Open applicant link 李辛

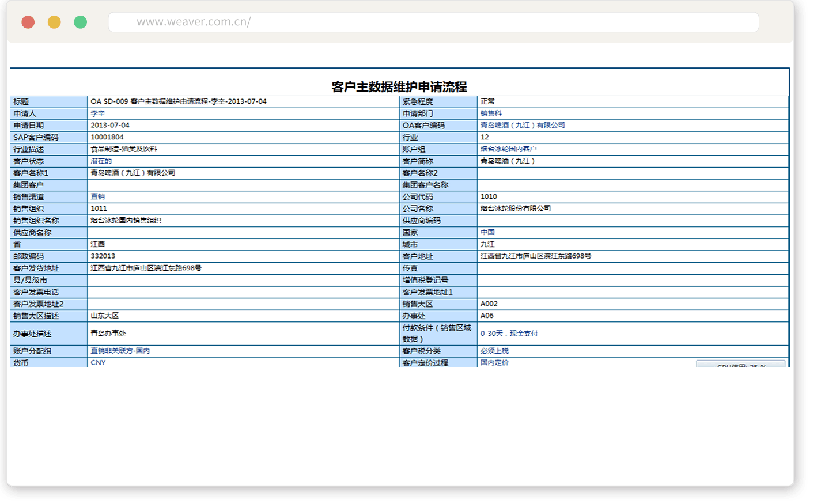[98, 113]
